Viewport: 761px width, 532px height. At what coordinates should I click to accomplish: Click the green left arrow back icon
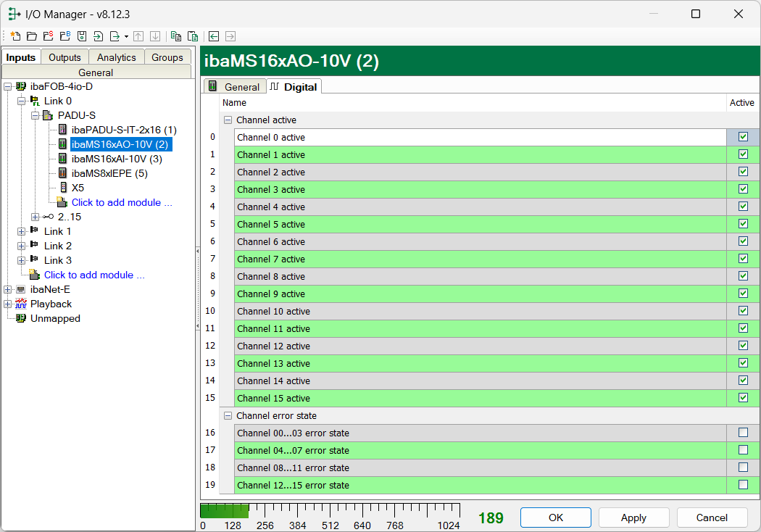pyautogui.click(x=214, y=36)
